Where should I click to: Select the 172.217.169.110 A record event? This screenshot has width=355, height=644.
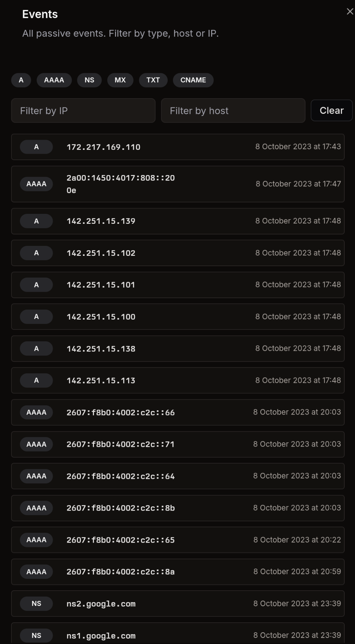pos(178,147)
